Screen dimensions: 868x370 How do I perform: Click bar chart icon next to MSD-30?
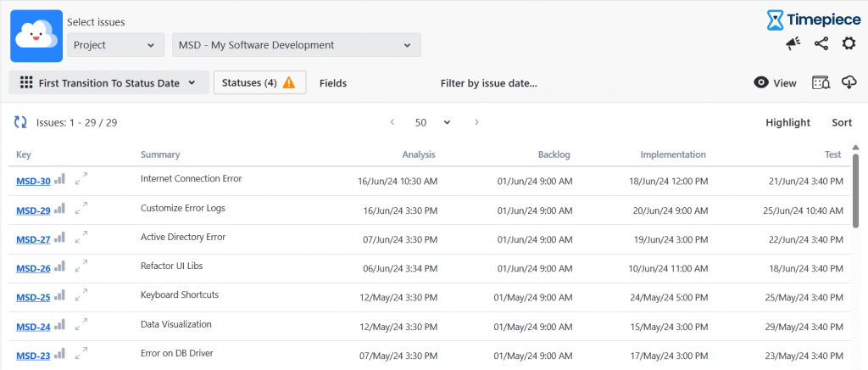click(x=59, y=179)
